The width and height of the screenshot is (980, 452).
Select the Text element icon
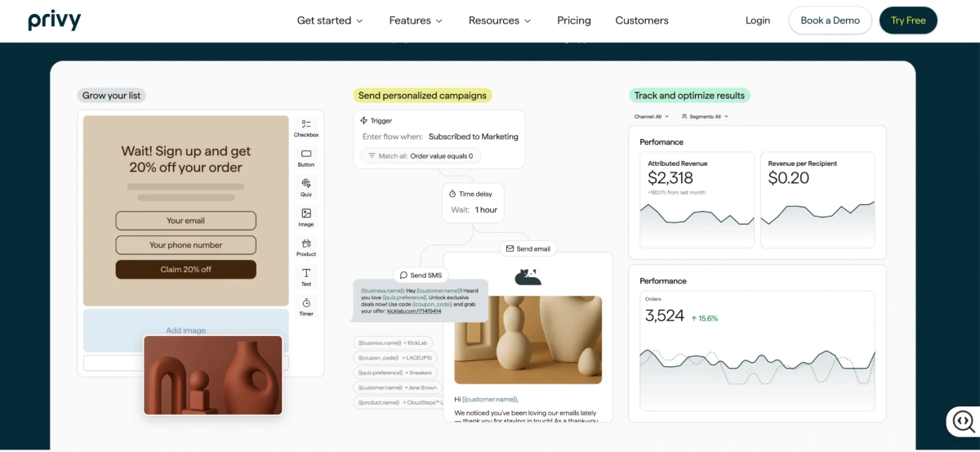(x=306, y=273)
